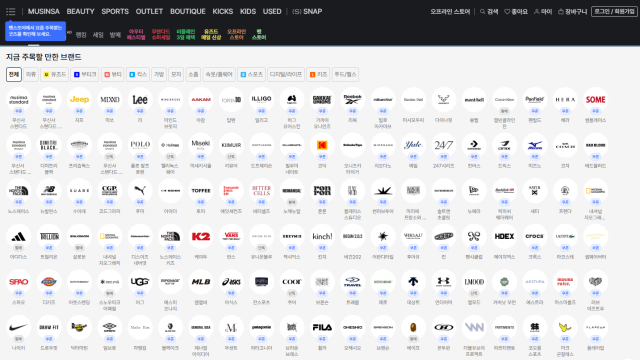Viewport: 640px width, 360px height.
Task: Select the Umbro brand logo
Action: click(110, 327)
